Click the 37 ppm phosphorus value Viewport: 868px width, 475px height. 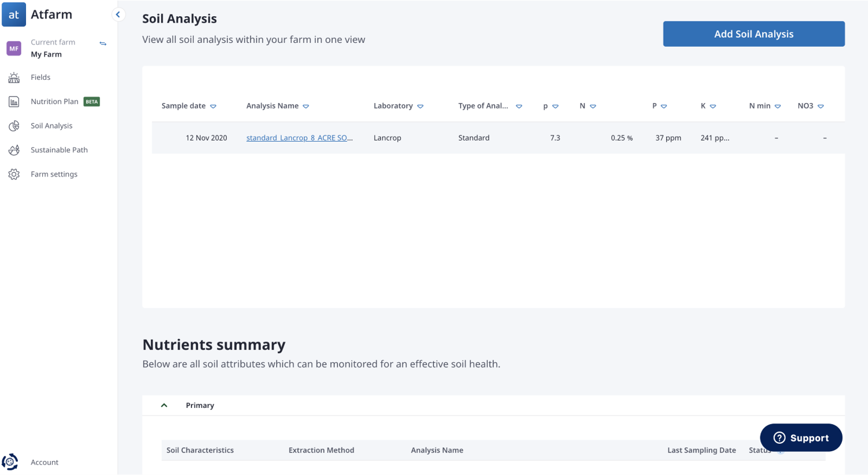pyautogui.click(x=668, y=138)
